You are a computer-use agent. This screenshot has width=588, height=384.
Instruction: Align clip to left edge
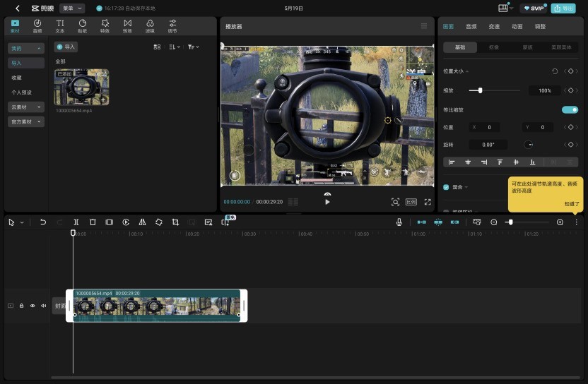[452, 162]
